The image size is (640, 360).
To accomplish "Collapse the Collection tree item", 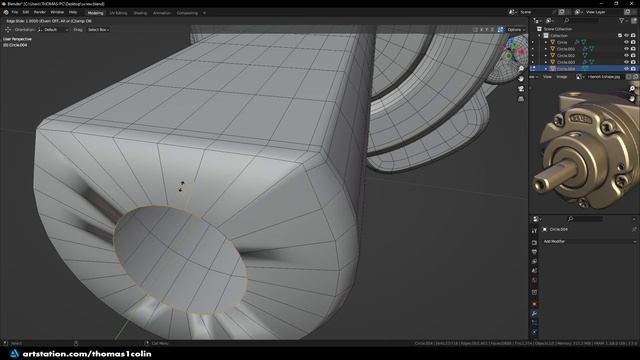I will [539, 36].
